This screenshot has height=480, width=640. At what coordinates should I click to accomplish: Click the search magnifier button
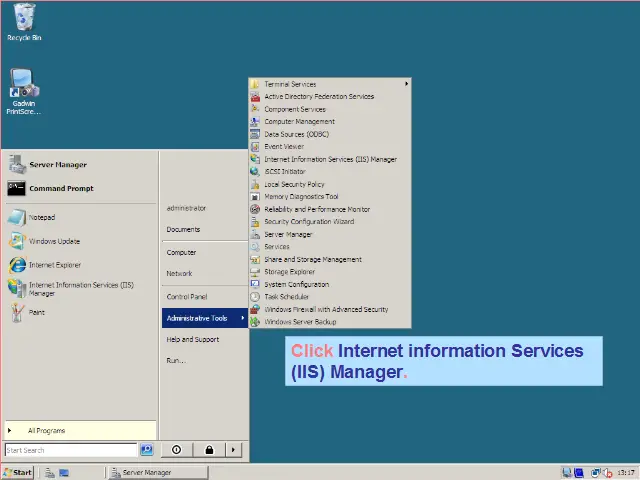147,450
